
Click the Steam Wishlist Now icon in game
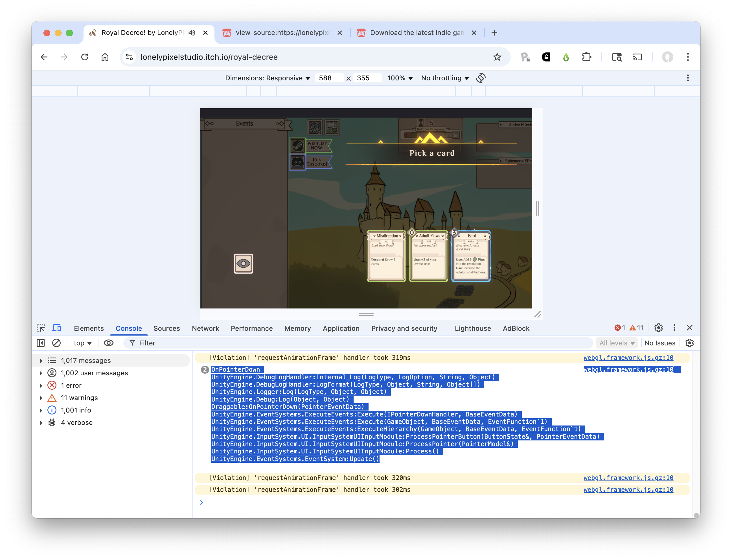[x=297, y=146]
